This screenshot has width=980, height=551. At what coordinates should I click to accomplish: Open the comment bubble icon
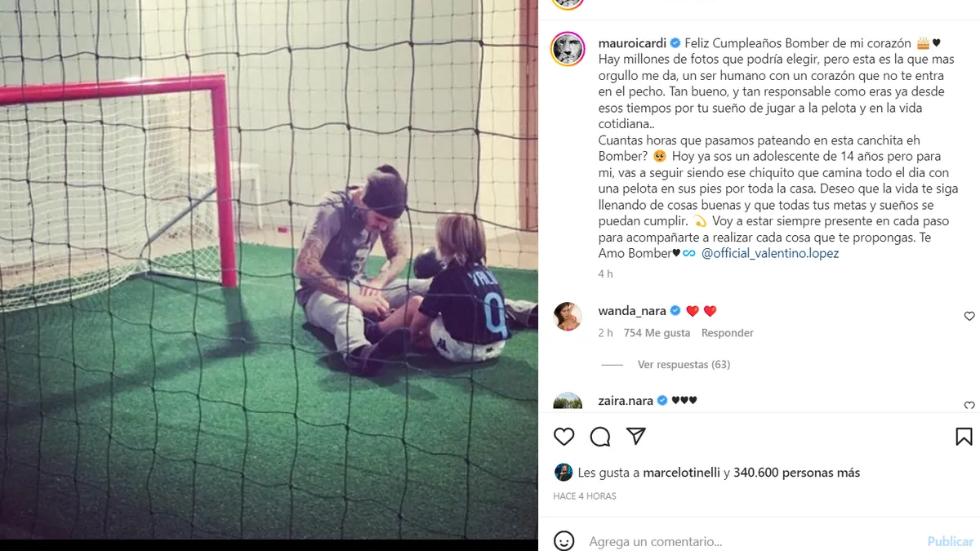click(x=600, y=437)
